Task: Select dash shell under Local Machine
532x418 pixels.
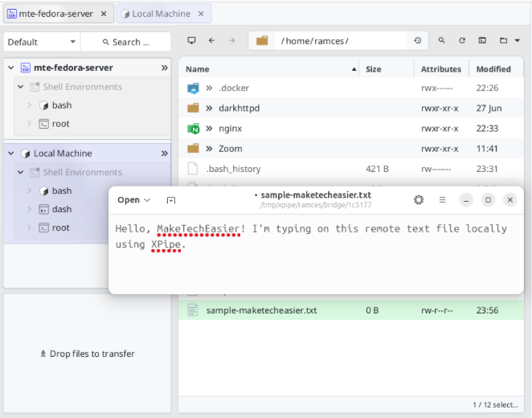Action: coord(62,209)
